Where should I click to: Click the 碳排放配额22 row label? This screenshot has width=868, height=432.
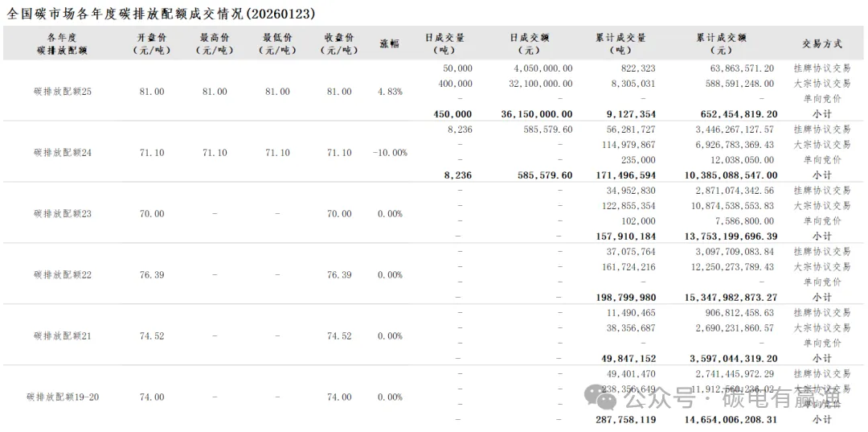pyautogui.click(x=63, y=275)
